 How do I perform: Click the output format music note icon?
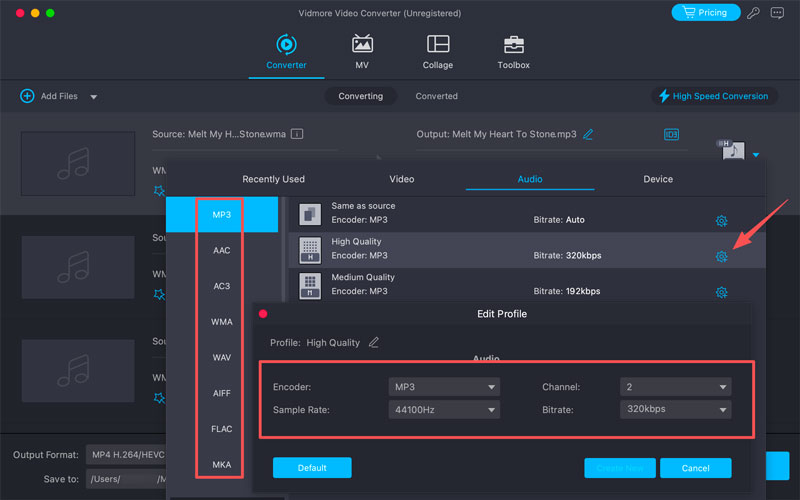coord(733,151)
